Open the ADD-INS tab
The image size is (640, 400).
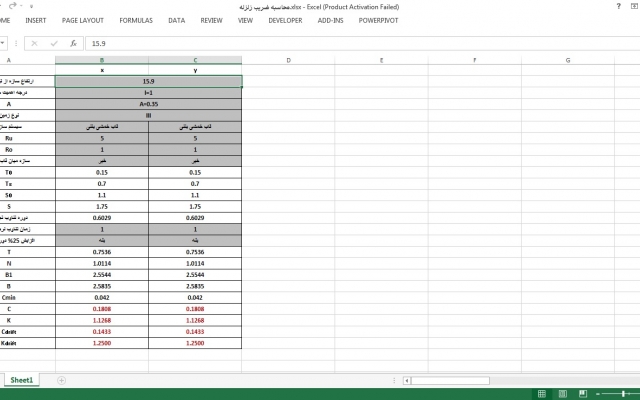[331, 20]
